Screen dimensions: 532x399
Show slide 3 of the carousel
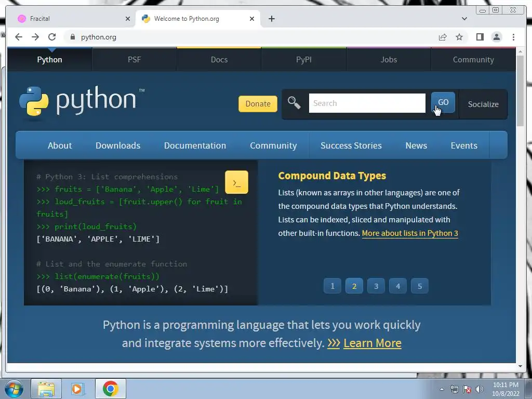click(376, 286)
